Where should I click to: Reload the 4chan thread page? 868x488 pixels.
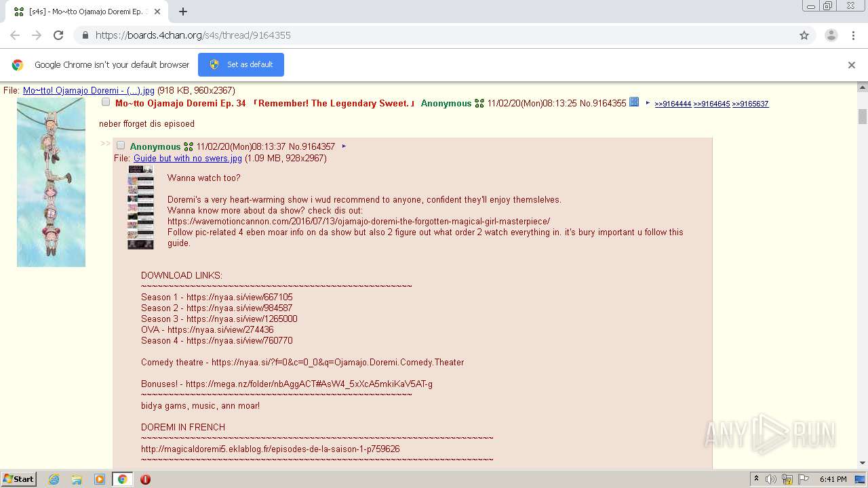[58, 35]
